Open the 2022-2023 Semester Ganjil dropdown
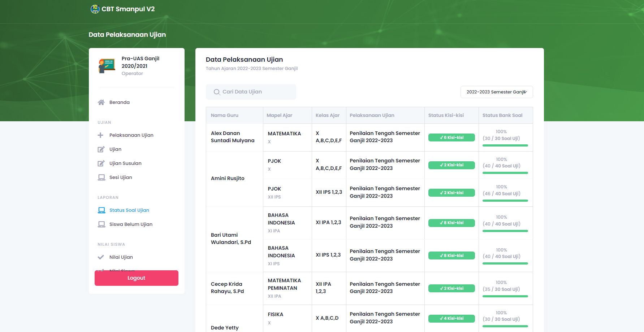The height and width of the screenshot is (332, 644). [x=496, y=92]
